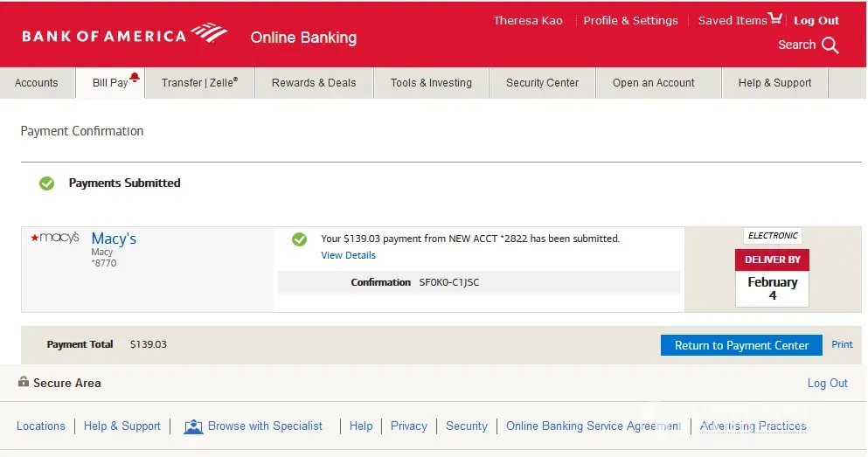This screenshot has height=457, width=868.
Task: Go to Transfer | Zelle tab
Action: coord(200,83)
